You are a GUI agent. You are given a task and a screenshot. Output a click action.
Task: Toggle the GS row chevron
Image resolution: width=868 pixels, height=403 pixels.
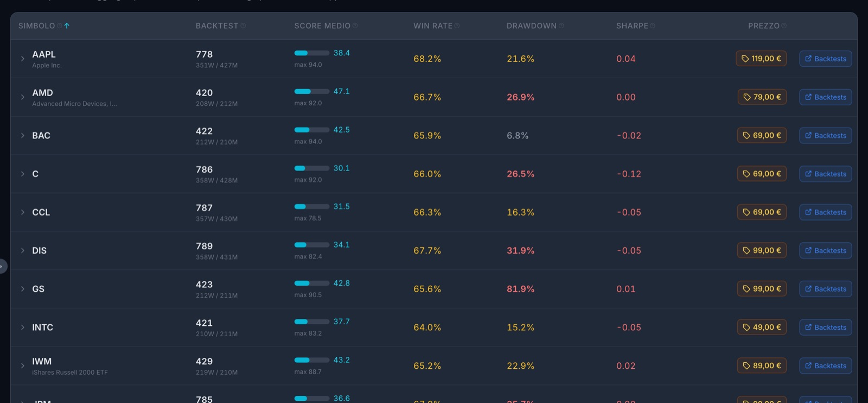23,289
